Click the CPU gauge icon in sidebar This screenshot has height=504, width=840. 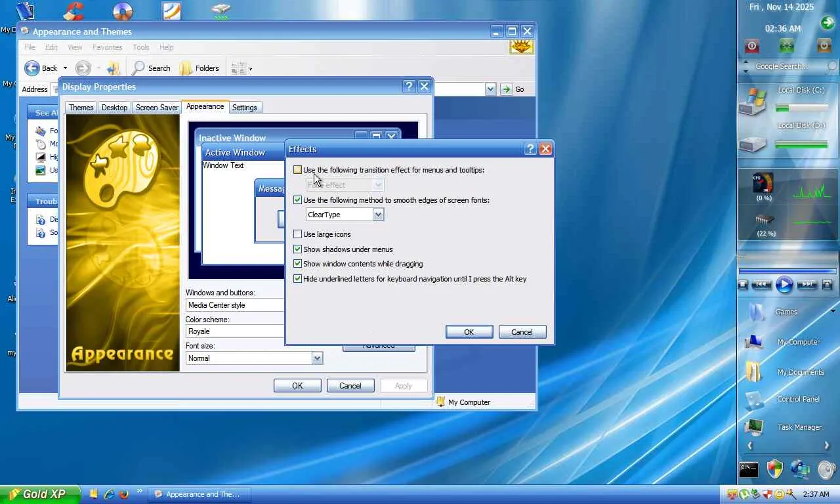click(x=763, y=183)
